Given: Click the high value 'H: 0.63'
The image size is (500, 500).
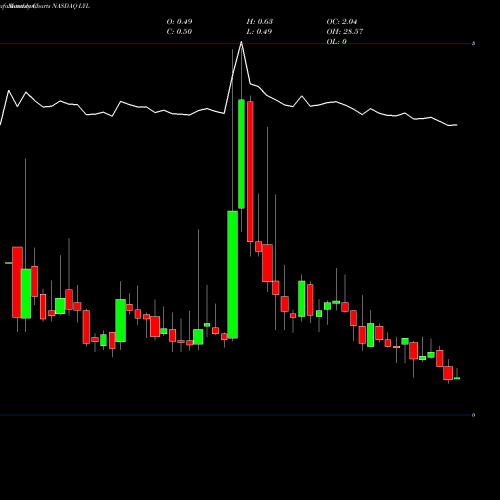Looking at the screenshot, I should pos(260,22).
